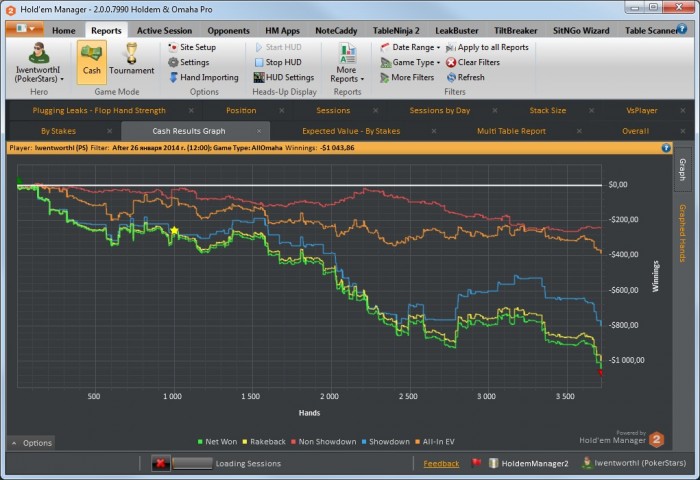This screenshot has height=480, width=700.
Task: Click Clear Filters
Action: (473, 62)
